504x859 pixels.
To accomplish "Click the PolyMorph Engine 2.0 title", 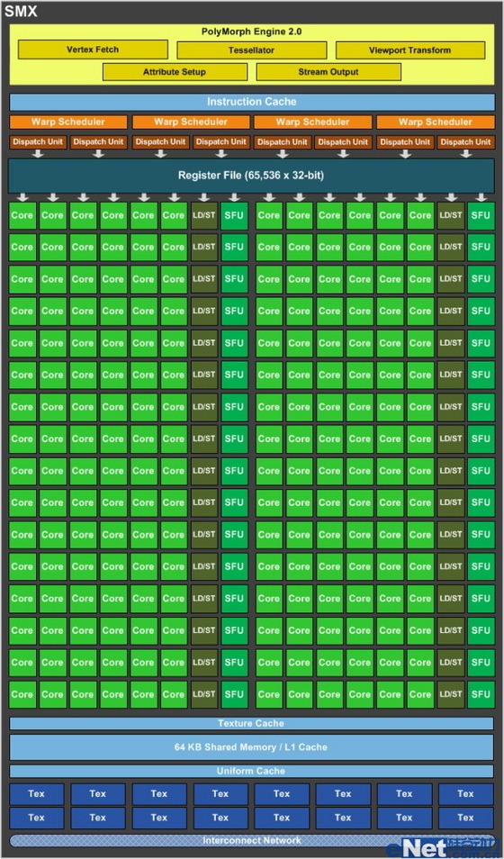I will [251, 32].
